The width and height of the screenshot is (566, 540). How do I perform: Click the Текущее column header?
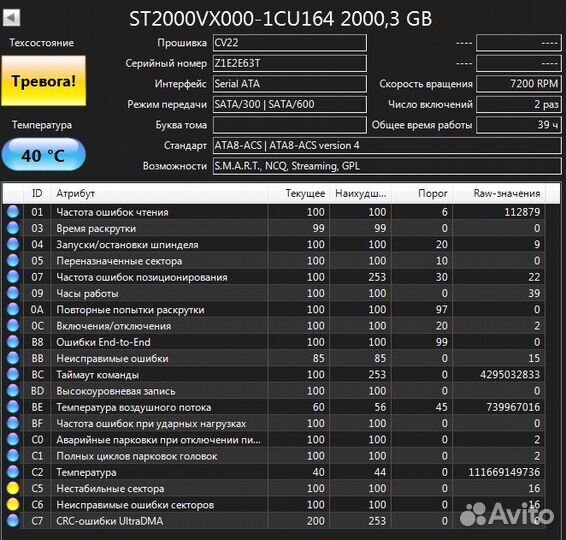tap(298, 193)
